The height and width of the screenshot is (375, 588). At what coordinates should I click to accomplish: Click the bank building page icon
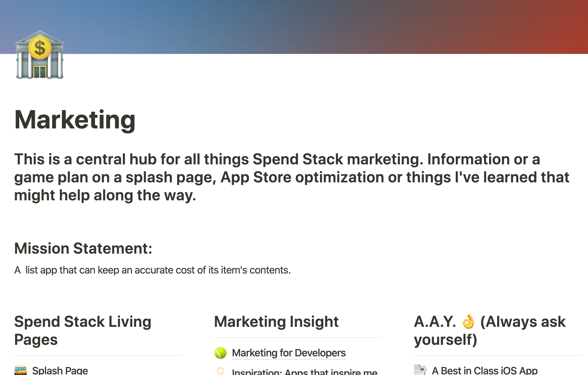[x=39, y=55]
